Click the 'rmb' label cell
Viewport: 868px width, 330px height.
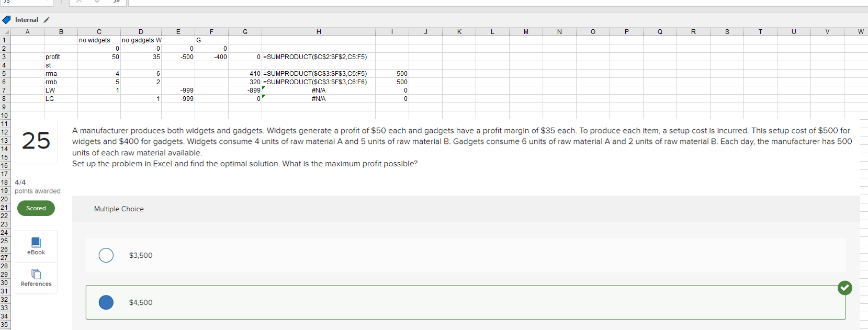pos(61,82)
